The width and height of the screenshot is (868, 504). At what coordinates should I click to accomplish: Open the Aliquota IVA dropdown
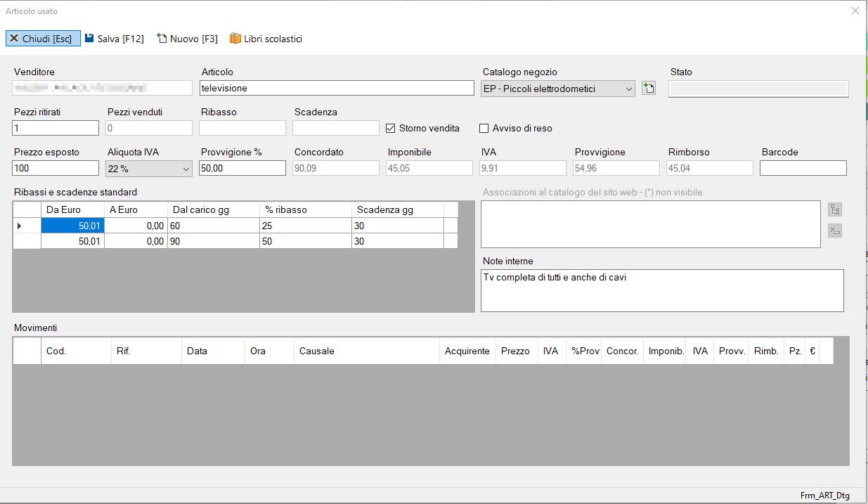[x=186, y=169]
